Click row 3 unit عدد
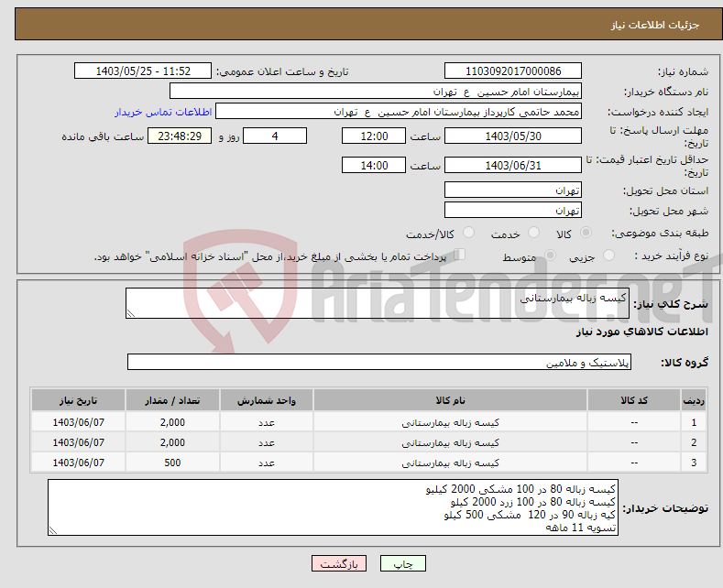 click(x=267, y=463)
